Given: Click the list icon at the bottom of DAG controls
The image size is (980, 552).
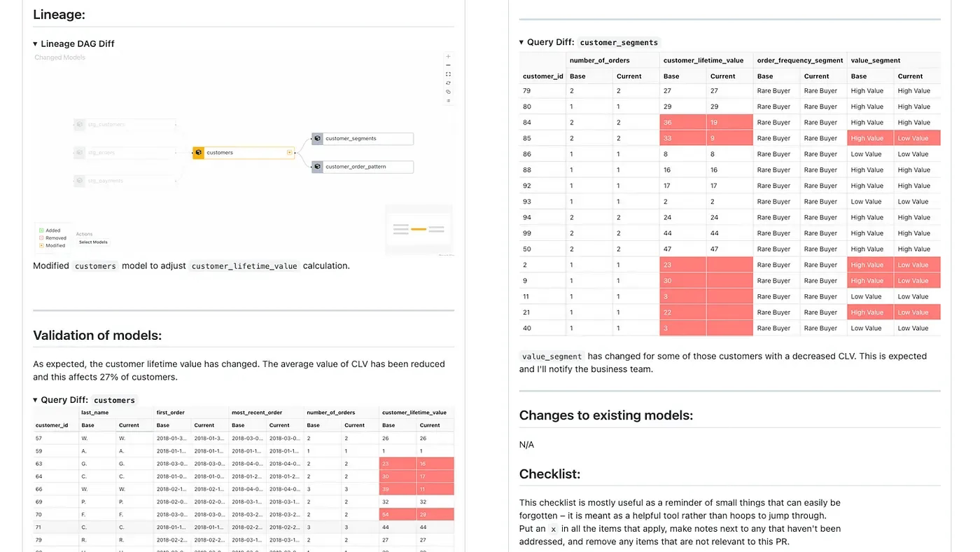Looking at the screenshot, I should tap(449, 101).
